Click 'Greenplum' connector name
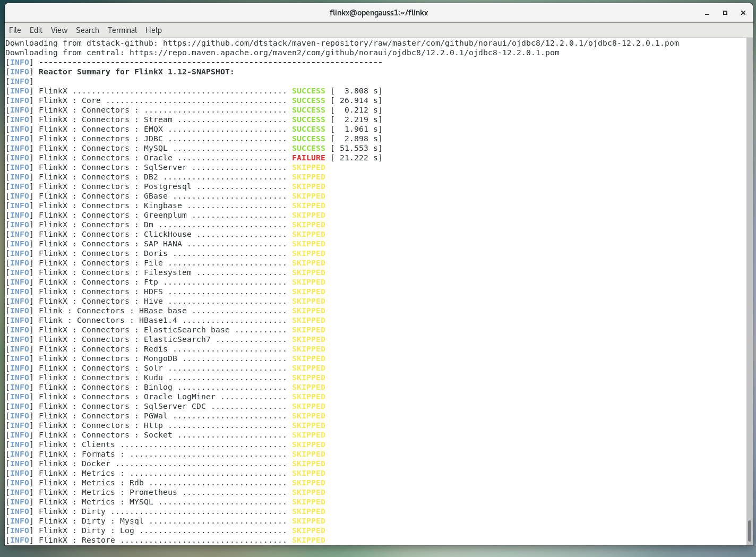This screenshot has height=557, width=756. (165, 215)
